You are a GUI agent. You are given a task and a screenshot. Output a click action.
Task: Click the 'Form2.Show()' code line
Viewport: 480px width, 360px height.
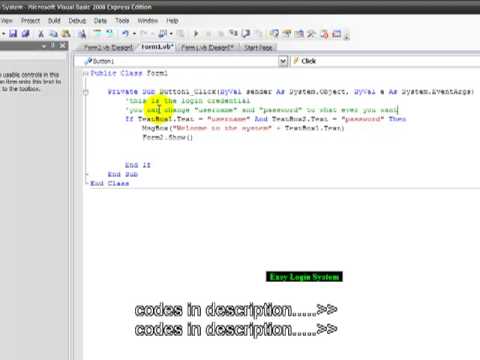coord(168,137)
